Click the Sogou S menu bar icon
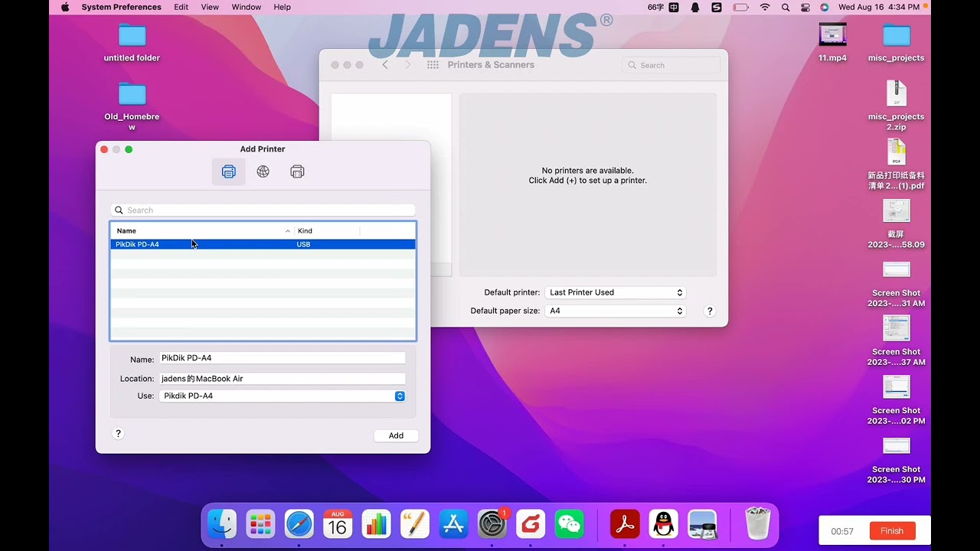Image resolution: width=980 pixels, height=551 pixels. click(717, 7)
